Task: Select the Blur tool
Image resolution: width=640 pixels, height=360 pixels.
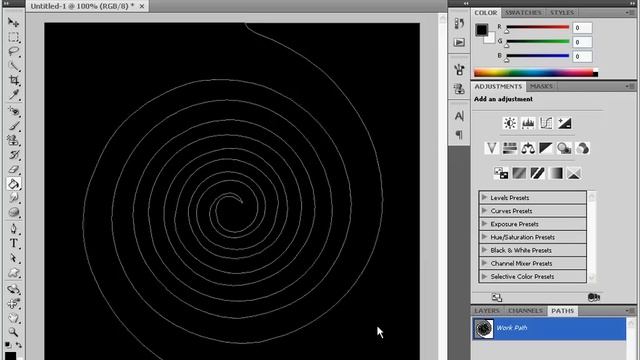Action: pos(13,198)
